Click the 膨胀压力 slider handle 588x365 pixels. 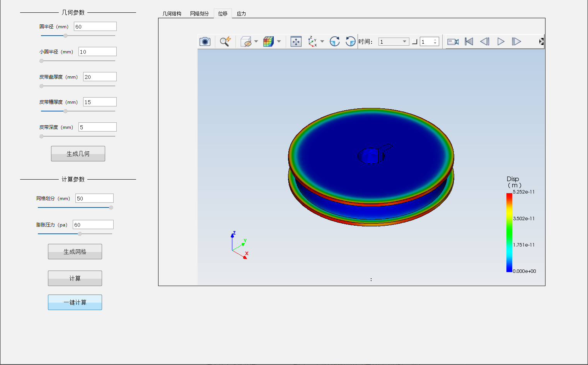(80, 234)
